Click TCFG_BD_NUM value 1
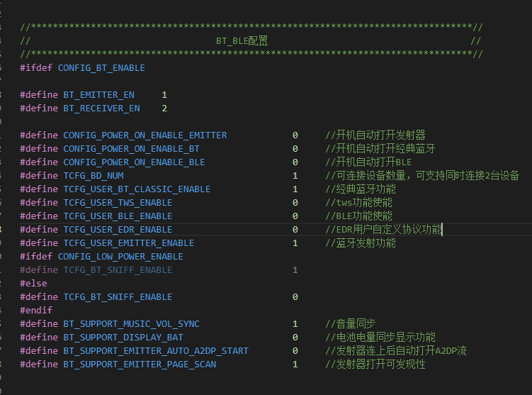532x395 pixels. [x=295, y=176]
